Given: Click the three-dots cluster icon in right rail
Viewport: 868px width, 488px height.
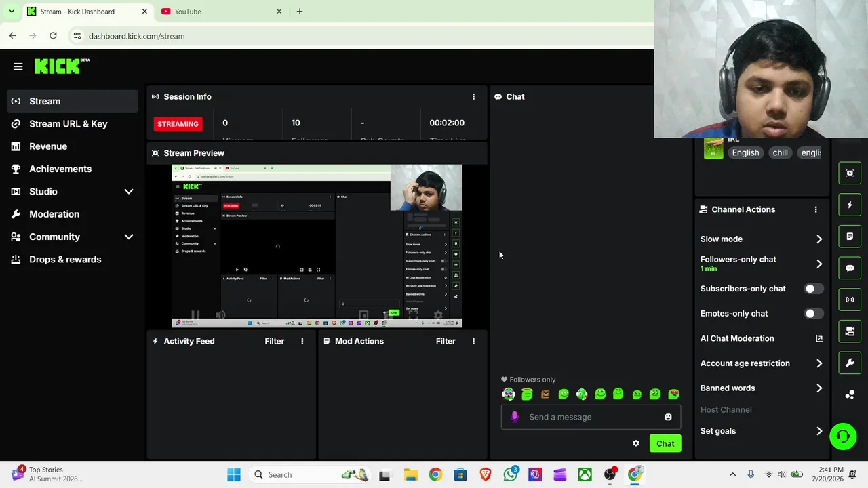Looking at the screenshot, I should (850, 394).
